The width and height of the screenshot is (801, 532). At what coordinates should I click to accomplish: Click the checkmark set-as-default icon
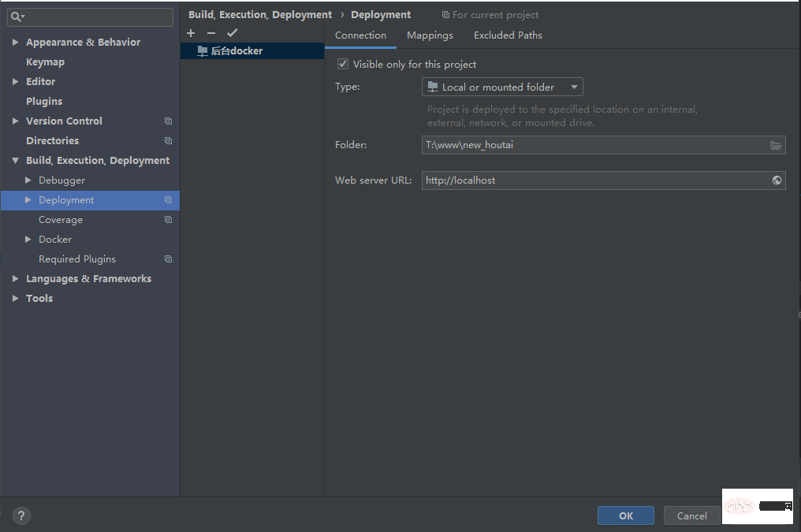pos(232,33)
